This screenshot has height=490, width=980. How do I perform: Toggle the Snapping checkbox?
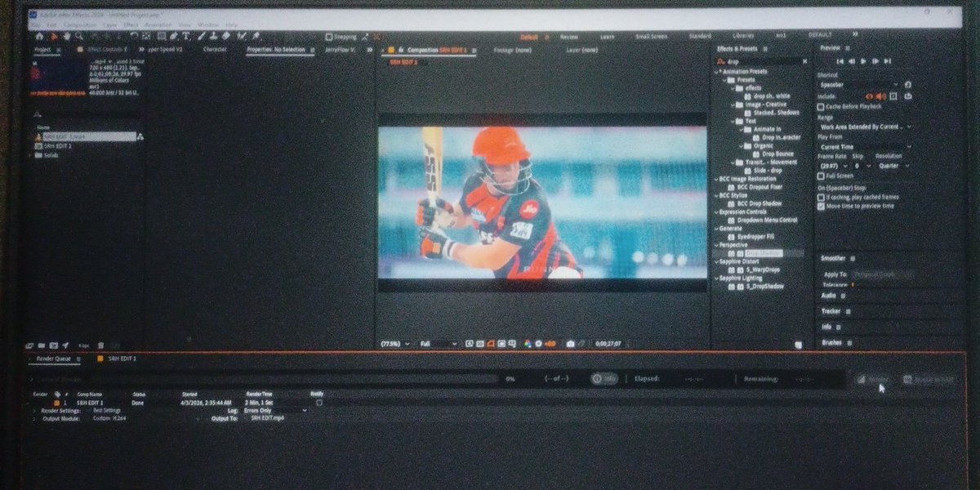point(328,36)
